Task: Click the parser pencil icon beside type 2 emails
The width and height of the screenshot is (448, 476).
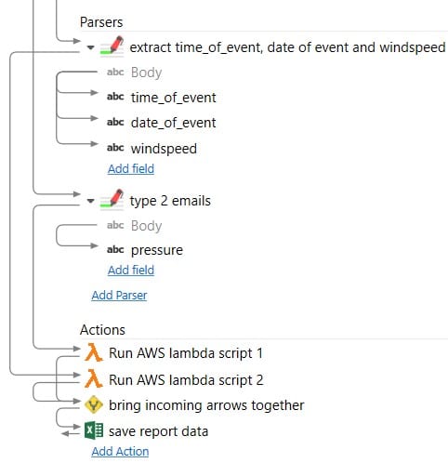Action: pyautogui.click(x=112, y=200)
